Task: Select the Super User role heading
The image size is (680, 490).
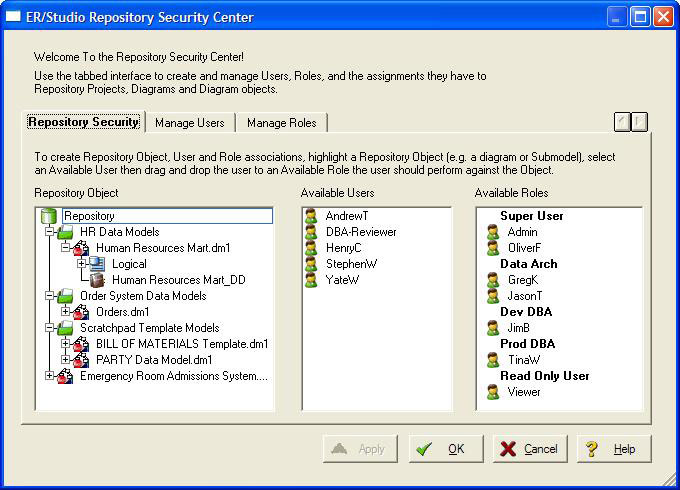Action: click(532, 216)
